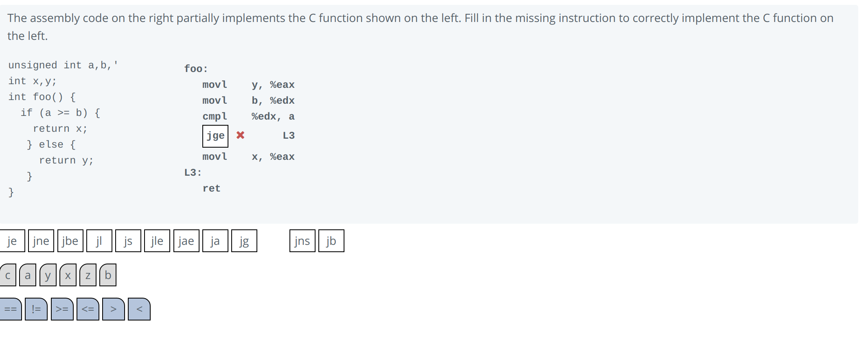Select the 'jl' instruction tile

tap(99, 241)
